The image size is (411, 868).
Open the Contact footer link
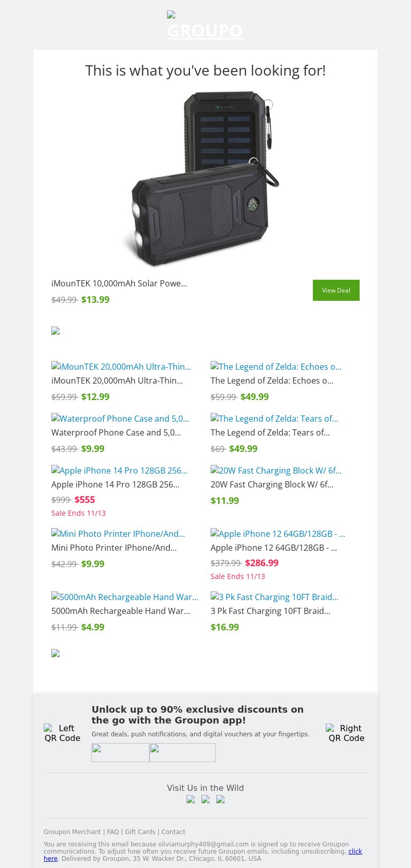tap(173, 832)
